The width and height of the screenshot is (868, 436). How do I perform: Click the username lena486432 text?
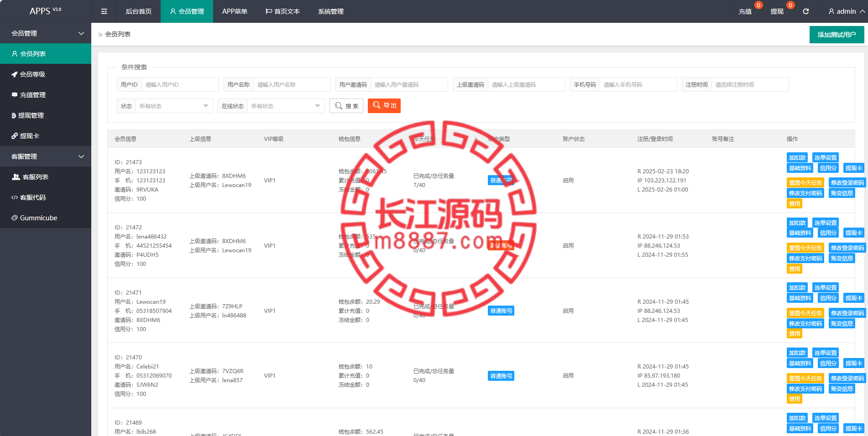pos(152,236)
